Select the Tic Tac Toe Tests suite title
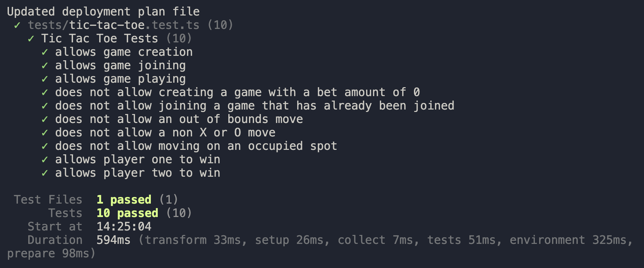The image size is (644, 268). (100, 39)
